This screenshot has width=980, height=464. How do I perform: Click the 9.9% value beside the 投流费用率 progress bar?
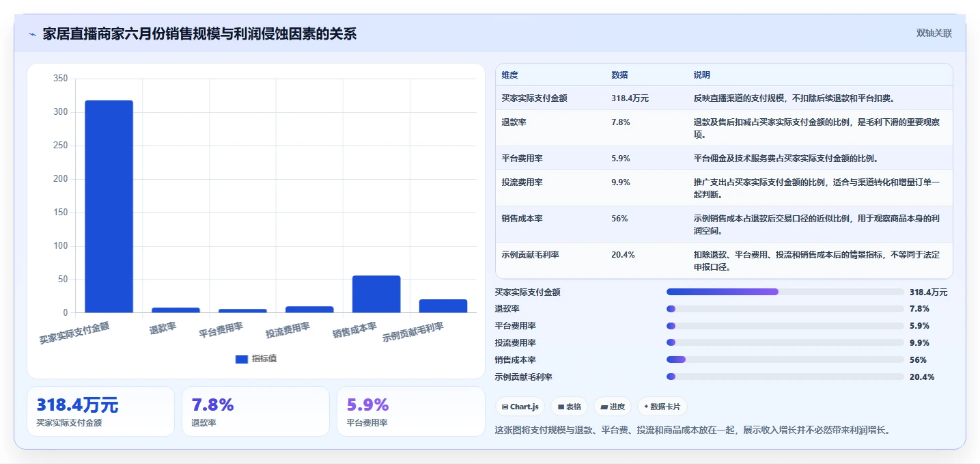pos(919,343)
